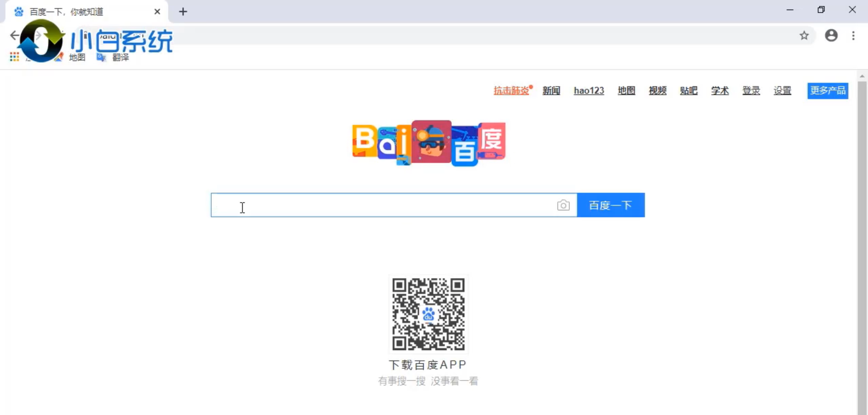868x415 pixels.
Task: Open the 抗击肺炎 link
Action: pyautogui.click(x=511, y=91)
